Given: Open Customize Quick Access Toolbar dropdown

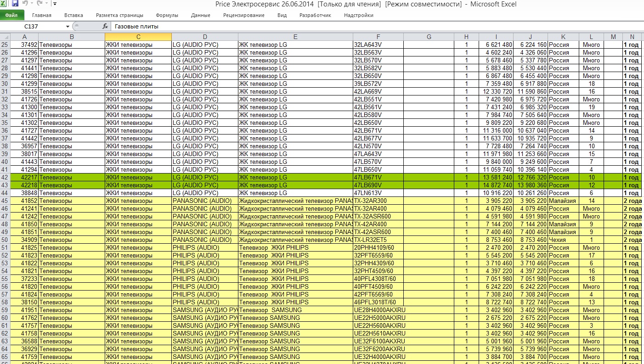Looking at the screenshot, I should pyautogui.click(x=55, y=4).
